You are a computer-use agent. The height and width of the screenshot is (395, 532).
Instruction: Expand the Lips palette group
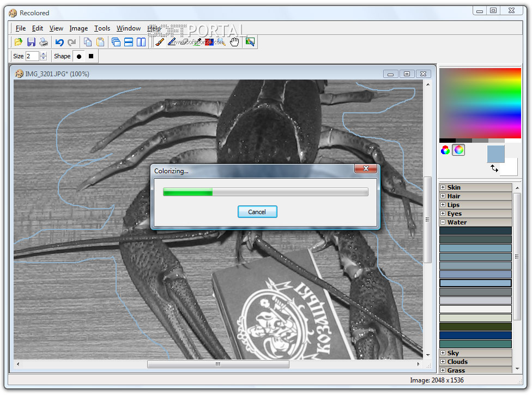[443, 205]
